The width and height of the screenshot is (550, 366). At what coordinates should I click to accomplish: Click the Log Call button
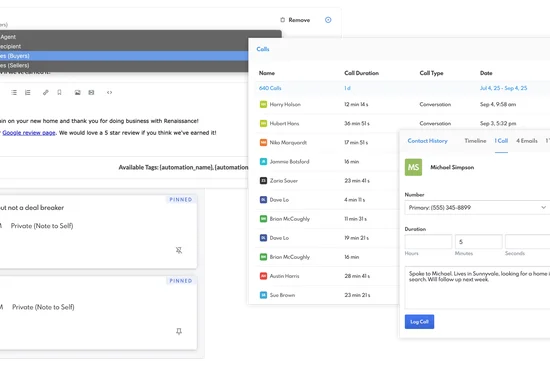tap(419, 322)
